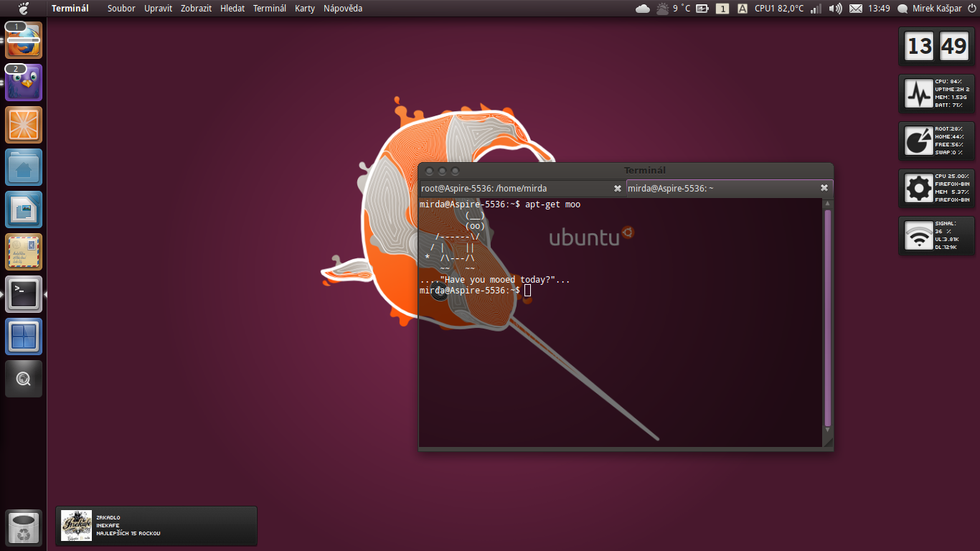Open the battery indicator in the panel

pyautogui.click(x=702, y=9)
